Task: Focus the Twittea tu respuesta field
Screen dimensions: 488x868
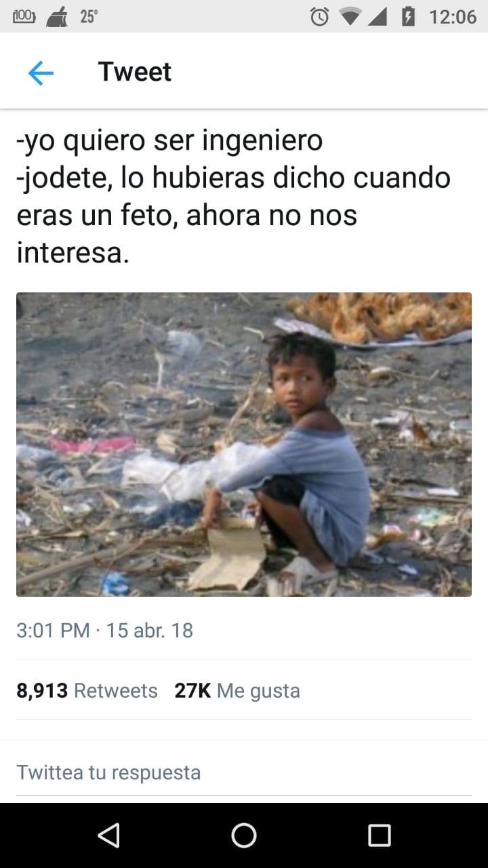Action: pyautogui.click(x=244, y=772)
